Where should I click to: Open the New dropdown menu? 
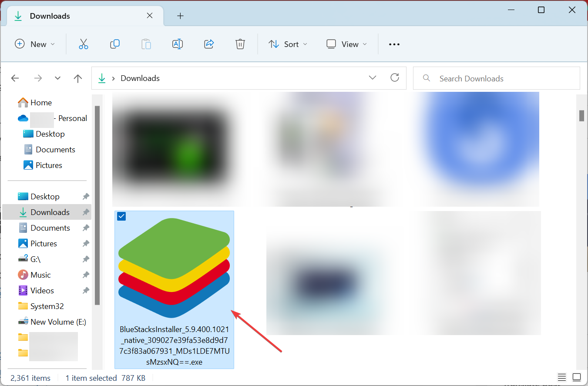tap(35, 44)
